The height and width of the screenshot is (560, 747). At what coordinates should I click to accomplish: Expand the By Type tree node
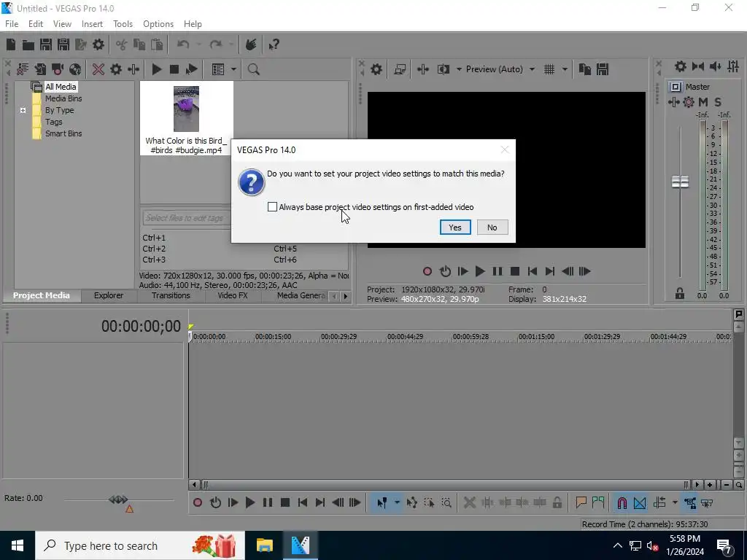[23, 111]
